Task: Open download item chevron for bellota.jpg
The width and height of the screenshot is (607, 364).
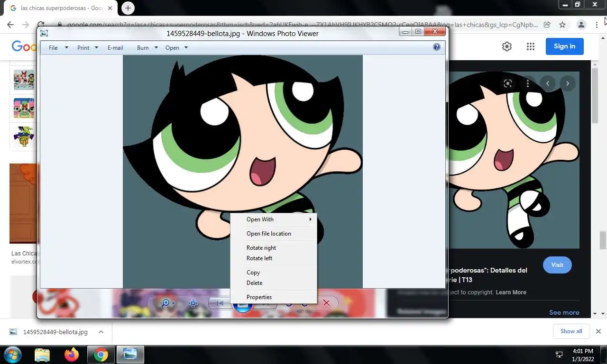Action: [101, 332]
